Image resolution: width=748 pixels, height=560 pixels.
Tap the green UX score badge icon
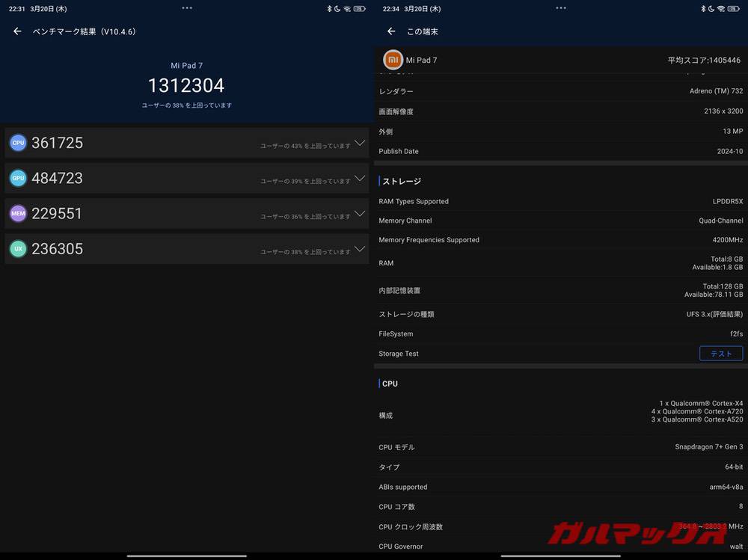point(18,249)
